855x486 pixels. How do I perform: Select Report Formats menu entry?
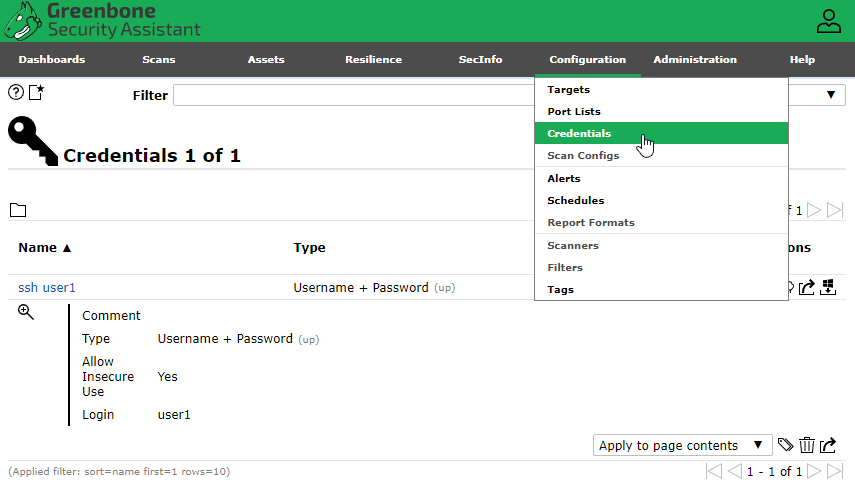pyautogui.click(x=661, y=223)
